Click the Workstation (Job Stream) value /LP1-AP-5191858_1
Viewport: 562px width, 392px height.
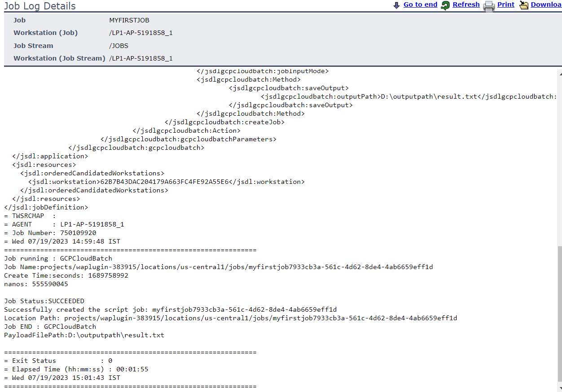(x=141, y=58)
